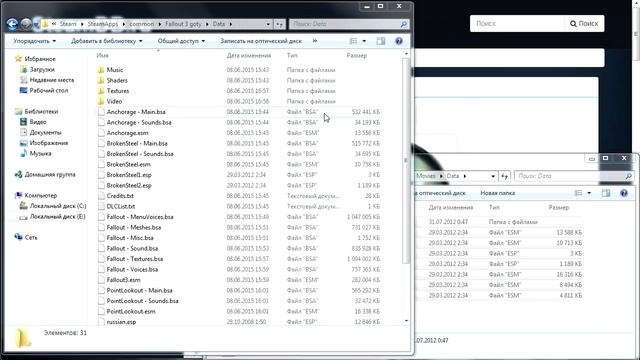Select russian.esp file
This screenshot has width=640, height=360.
coord(121,322)
